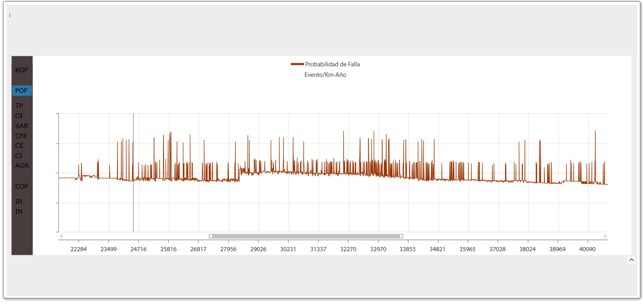644x307 pixels.
Task: Select the IN sidebar entry
Action: click(19, 211)
